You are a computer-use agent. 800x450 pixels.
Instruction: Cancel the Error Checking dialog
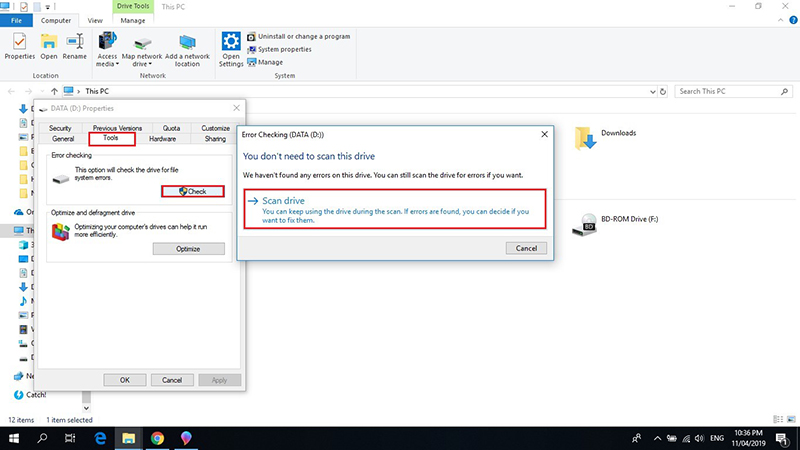(x=526, y=248)
